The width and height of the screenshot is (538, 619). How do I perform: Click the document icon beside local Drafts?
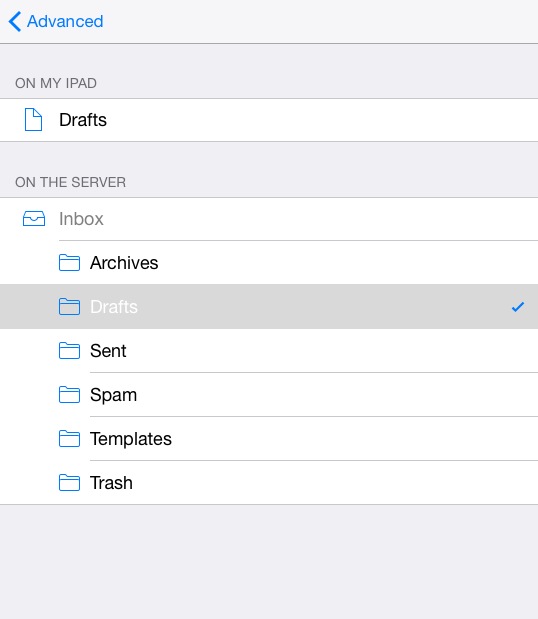click(x=34, y=120)
